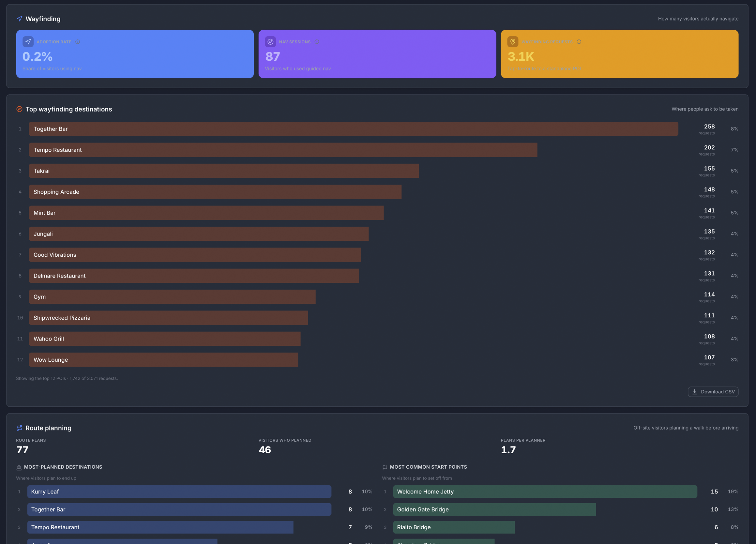The width and height of the screenshot is (756, 544).
Task: Click the Wow Lounge destination bar
Action: (163, 360)
